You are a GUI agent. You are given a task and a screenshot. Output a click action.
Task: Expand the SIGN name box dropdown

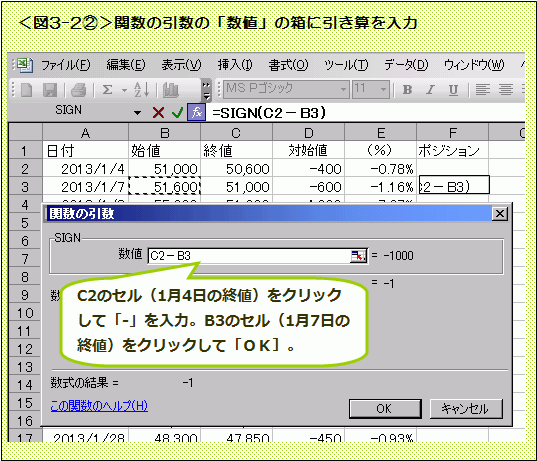[x=137, y=113]
